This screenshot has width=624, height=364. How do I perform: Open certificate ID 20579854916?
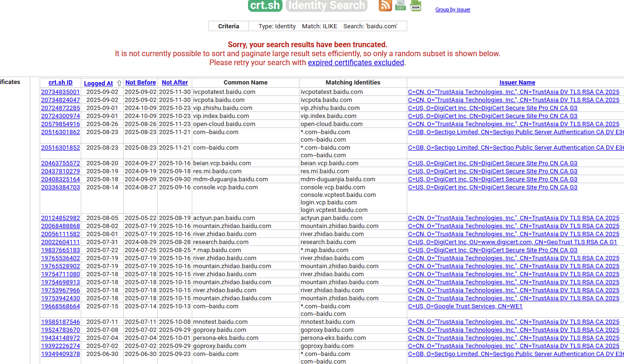coord(60,124)
